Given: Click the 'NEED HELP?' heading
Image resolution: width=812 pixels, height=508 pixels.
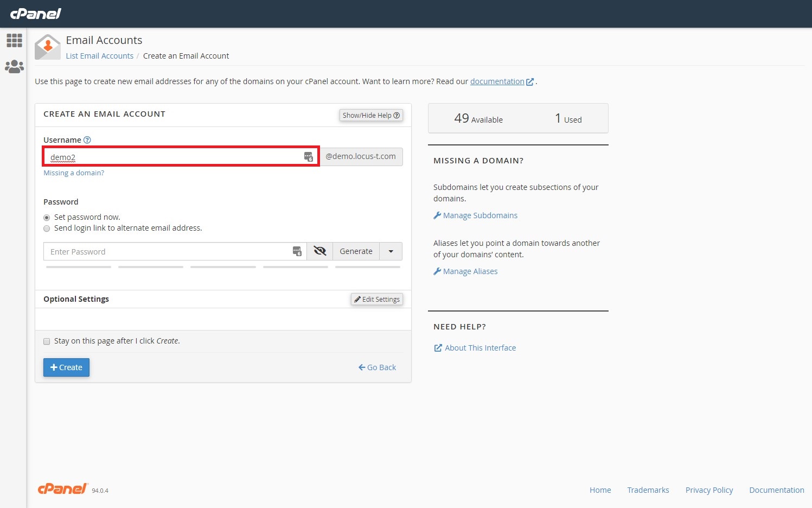Looking at the screenshot, I should [x=459, y=327].
